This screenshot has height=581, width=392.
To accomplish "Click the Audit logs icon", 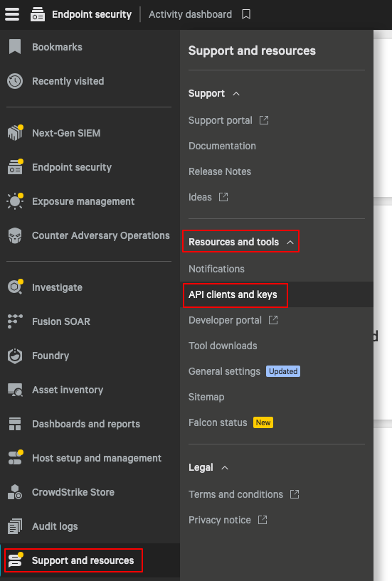I will coord(15,526).
